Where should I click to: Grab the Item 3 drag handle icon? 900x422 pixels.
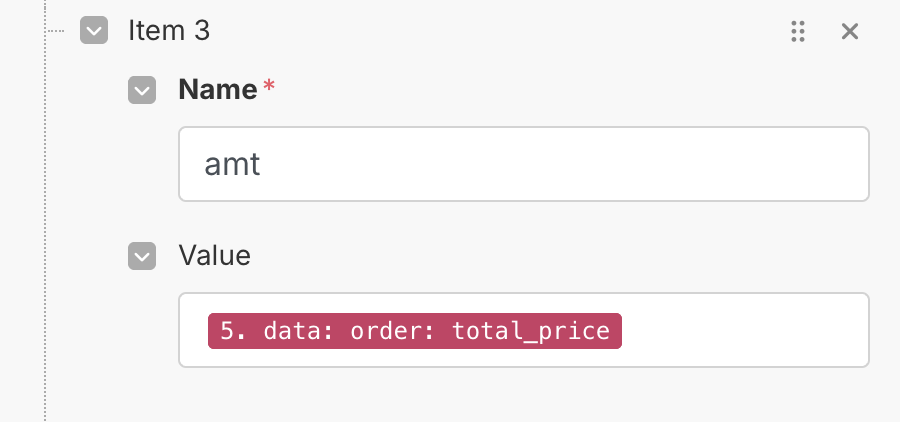[x=797, y=31]
